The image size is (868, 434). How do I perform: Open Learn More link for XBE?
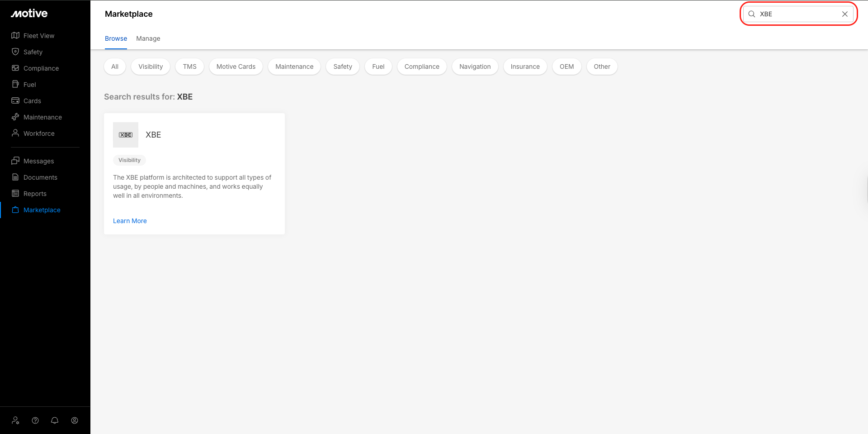point(130,221)
